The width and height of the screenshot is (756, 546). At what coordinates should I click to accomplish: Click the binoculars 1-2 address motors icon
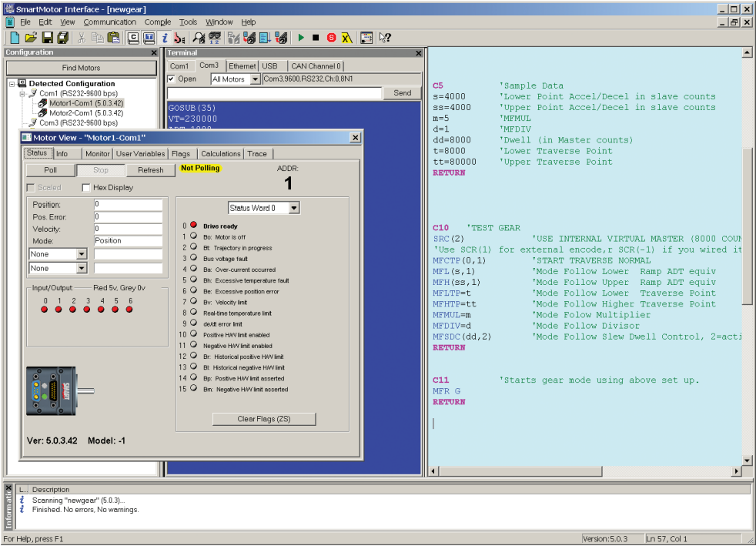coord(215,38)
